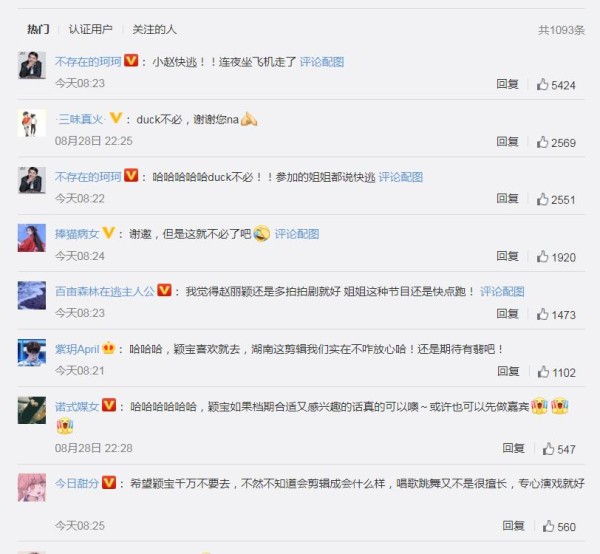
Task: Like 紫玥April's comment with 1102 likes
Action: pos(543,372)
